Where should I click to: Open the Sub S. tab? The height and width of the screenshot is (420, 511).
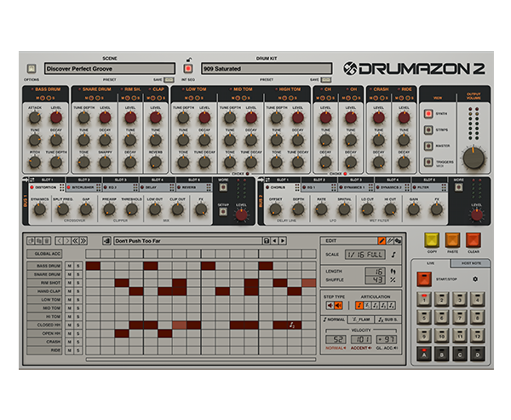coord(388,319)
